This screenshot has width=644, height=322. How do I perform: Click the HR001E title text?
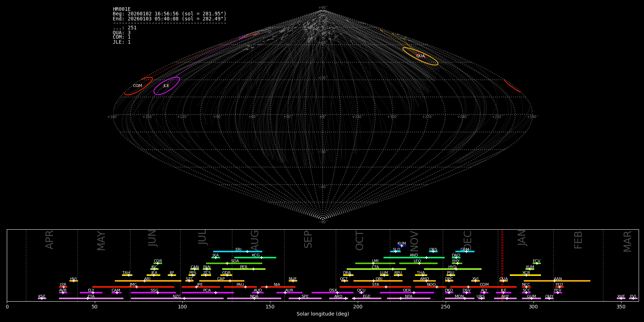tap(122, 9)
